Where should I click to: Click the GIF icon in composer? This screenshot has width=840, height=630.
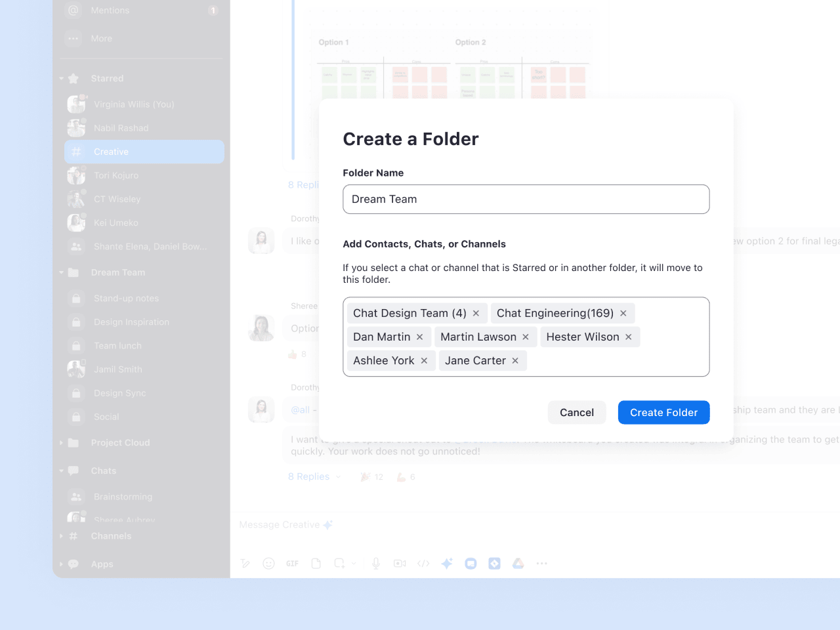292,564
